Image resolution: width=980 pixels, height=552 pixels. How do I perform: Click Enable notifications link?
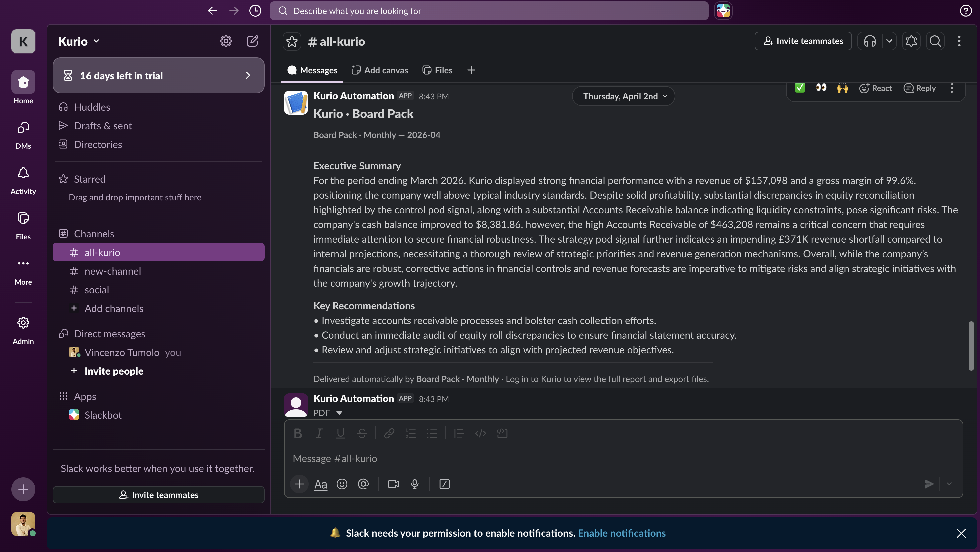(x=622, y=533)
